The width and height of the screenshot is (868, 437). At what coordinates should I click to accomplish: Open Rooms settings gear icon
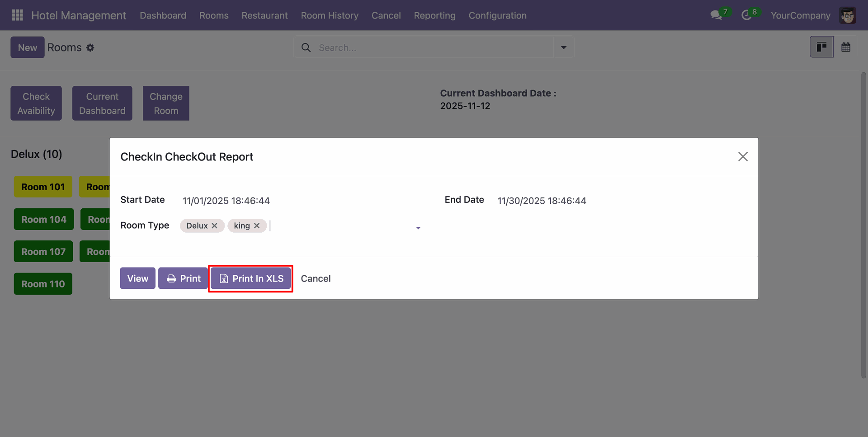90,47
